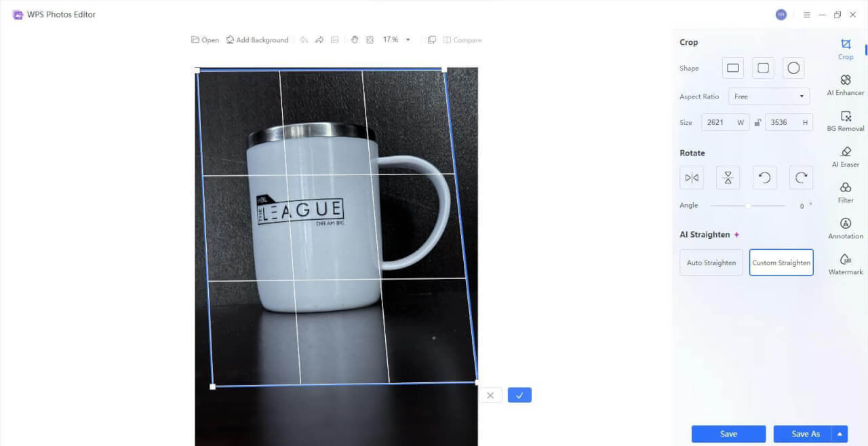
Task: Toggle the width-height aspect lock
Action: 757,122
